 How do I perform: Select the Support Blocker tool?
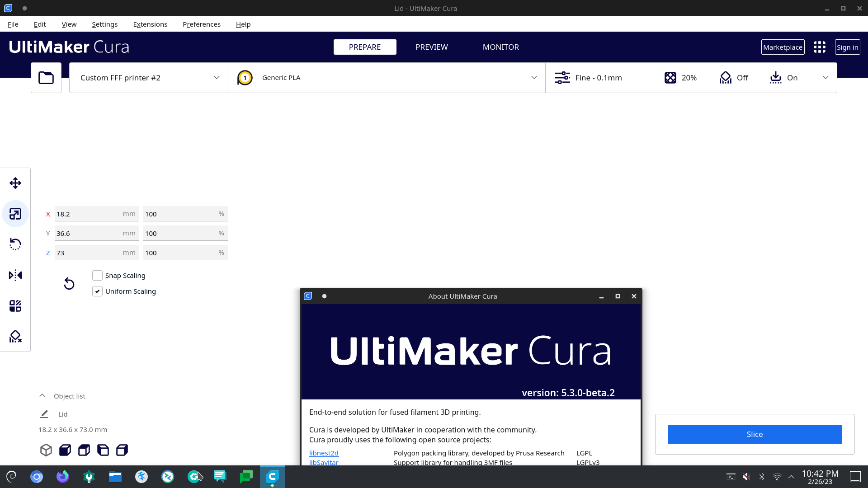15,336
